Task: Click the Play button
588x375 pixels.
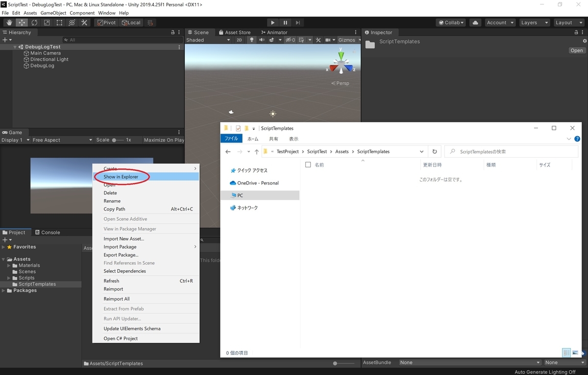Action: tap(273, 23)
